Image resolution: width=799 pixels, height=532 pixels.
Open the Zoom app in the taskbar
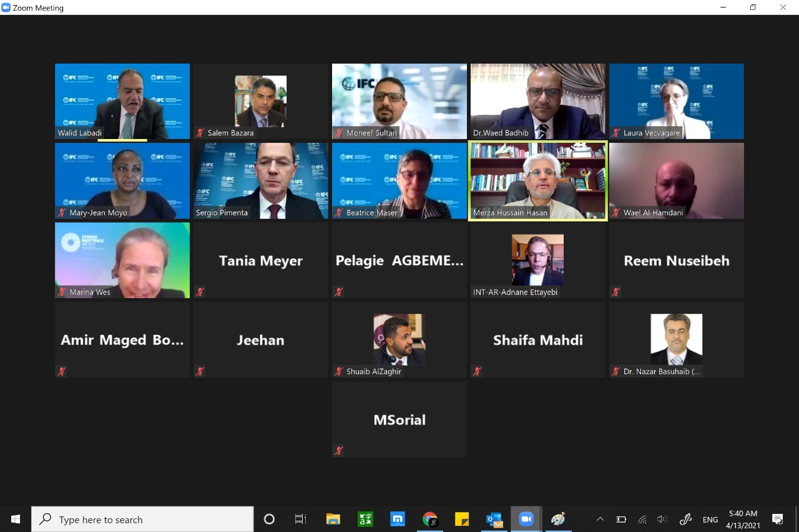click(x=526, y=519)
